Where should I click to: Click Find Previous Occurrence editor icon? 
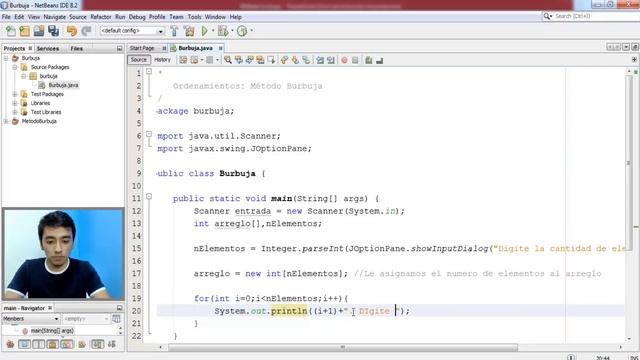(239, 60)
